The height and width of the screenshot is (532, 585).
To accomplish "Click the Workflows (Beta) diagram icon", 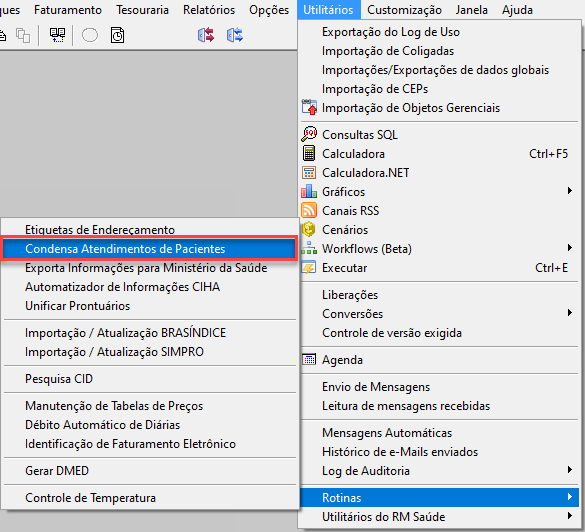I will pyautogui.click(x=309, y=248).
